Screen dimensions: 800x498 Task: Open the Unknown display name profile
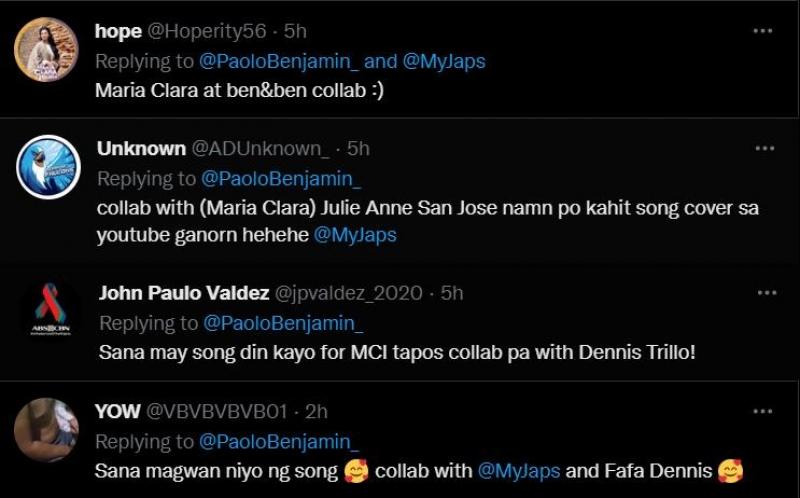(x=141, y=148)
